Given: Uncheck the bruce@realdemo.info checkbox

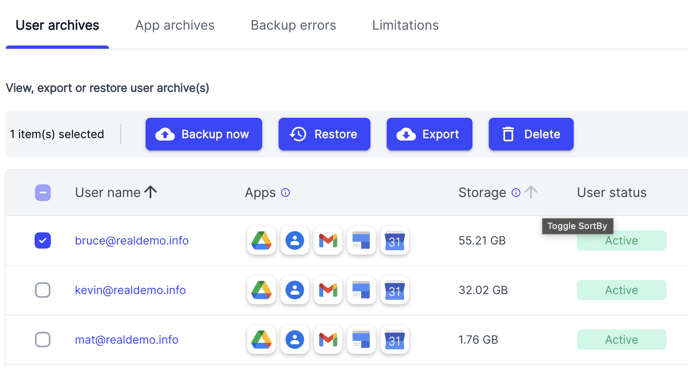Looking at the screenshot, I should [x=43, y=240].
